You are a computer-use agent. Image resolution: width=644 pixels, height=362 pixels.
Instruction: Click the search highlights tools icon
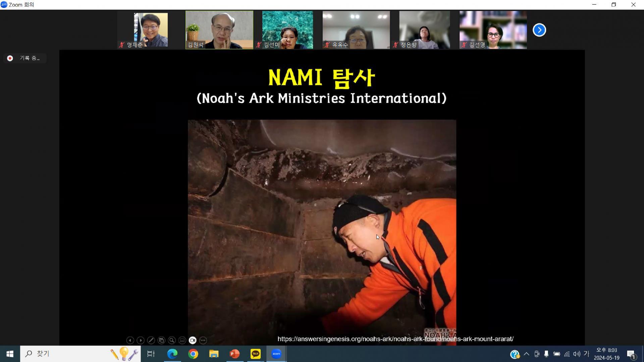[x=124, y=354]
